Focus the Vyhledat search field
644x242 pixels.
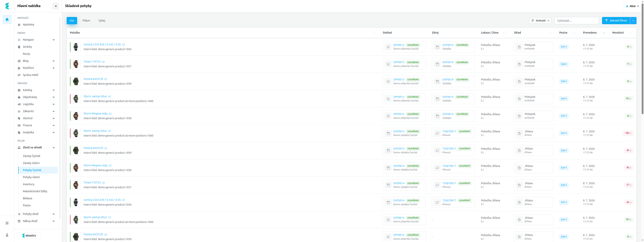click(576, 20)
